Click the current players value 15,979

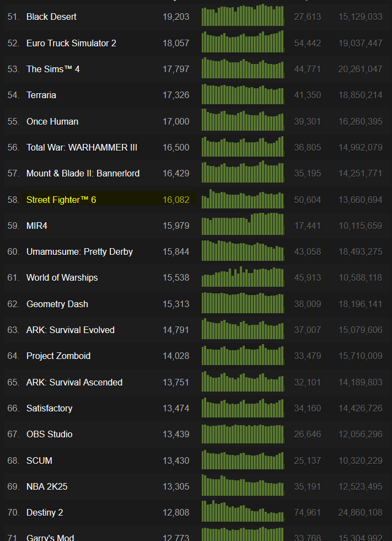click(176, 226)
